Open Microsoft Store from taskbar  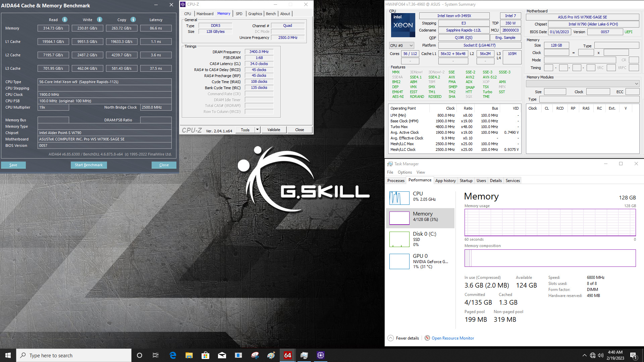[x=206, y=355]
